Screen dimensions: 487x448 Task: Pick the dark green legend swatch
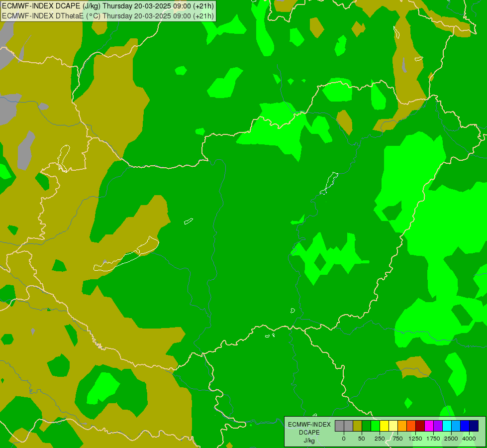pos(367,426)
